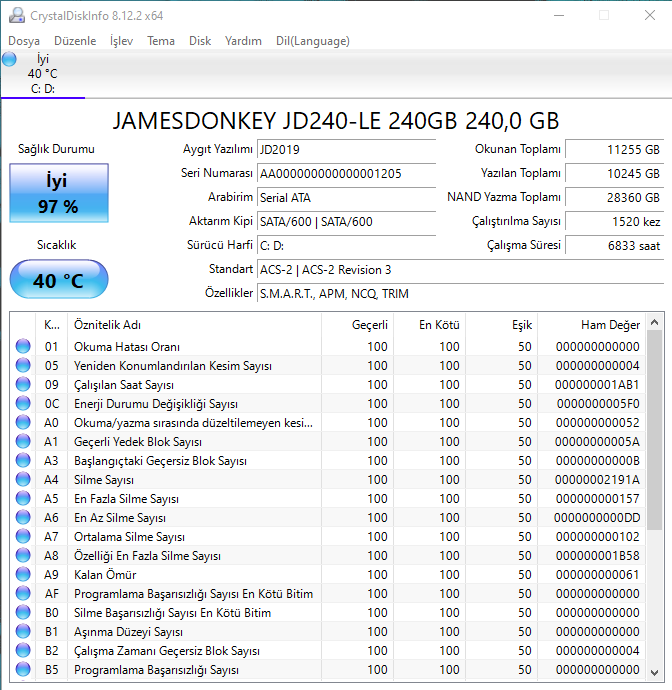This screenshot has width=672, height=690.
Task: Click status orb for Yeniden Konumlandırılan Kesim Sayısı
Action: 23,365
